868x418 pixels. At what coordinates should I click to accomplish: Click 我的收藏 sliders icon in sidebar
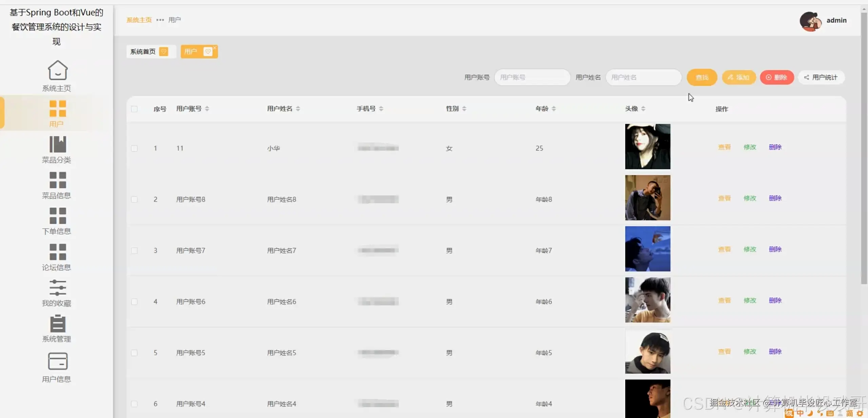[x=57, y=287]
